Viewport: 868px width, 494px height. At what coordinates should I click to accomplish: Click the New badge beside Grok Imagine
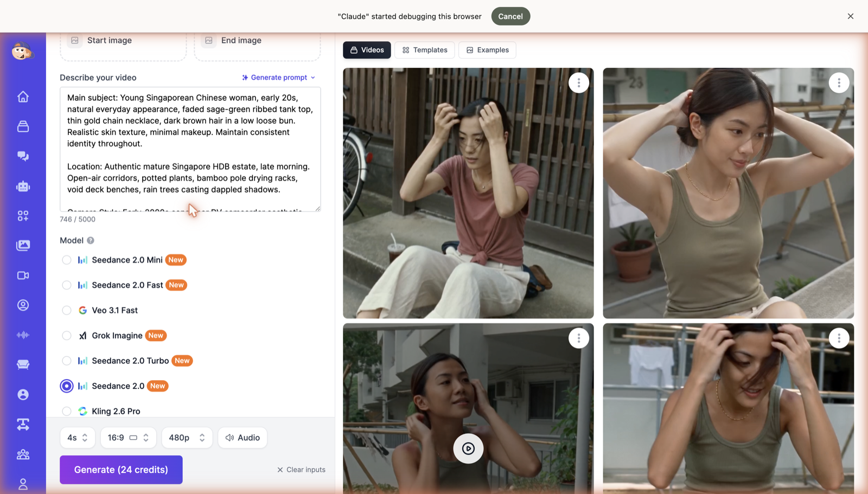point(156,336)
